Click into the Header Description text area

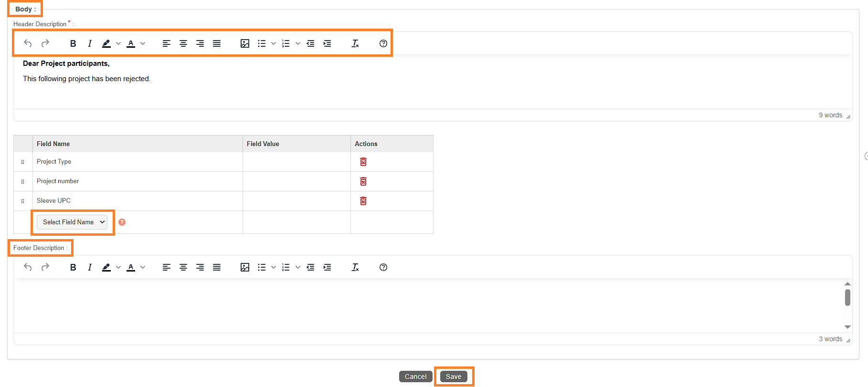(433, 82)
